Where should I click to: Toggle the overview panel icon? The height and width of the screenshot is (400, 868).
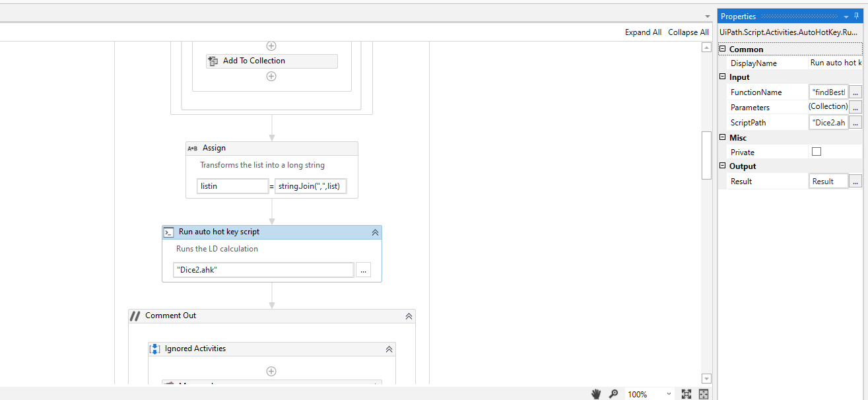[x=704, y=394]
